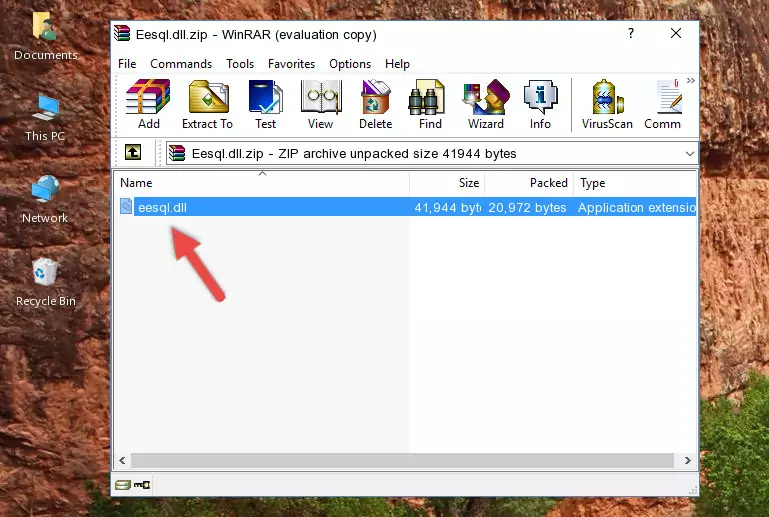Viewport: 769px width, 517px height.
Task: Open the address bar dropdown
Action: coord(690,154)
